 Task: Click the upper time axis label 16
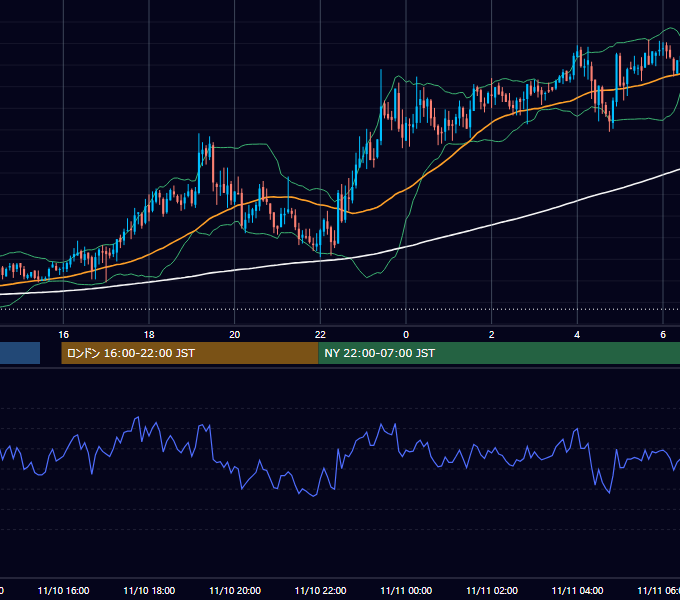(x=63, y=334)
